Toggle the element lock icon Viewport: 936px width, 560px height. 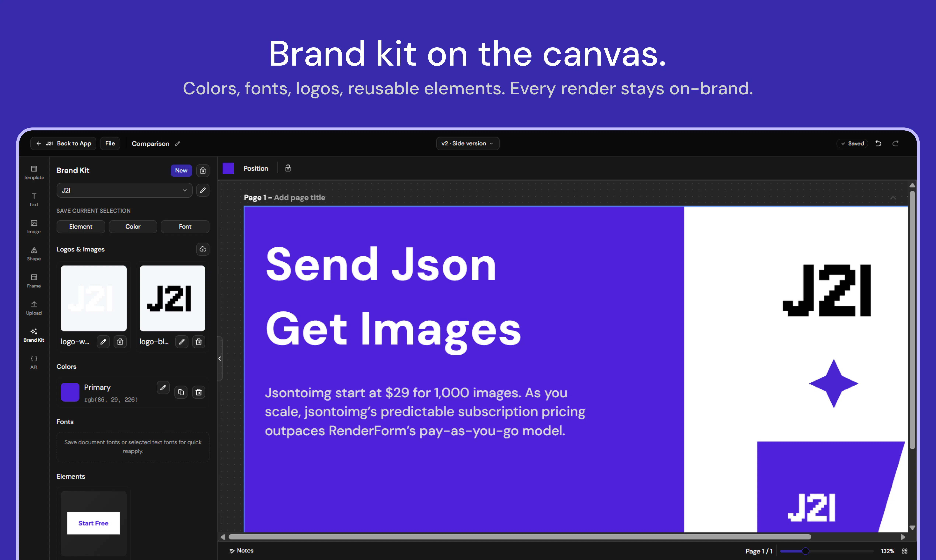pyautogui.click(x=288, y=168)
